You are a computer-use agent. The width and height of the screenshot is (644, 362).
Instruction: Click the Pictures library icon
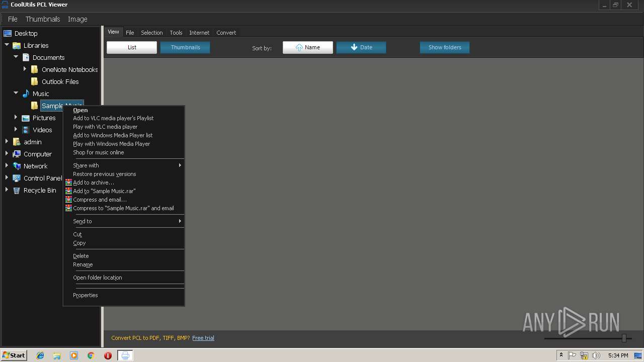coord(26,118)
